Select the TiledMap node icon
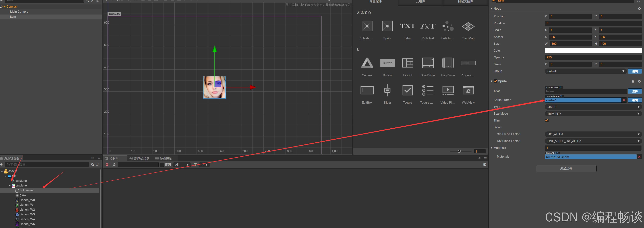Image resolution: width=644 pixels, height=228 pixels. click(x=468, y=26)
